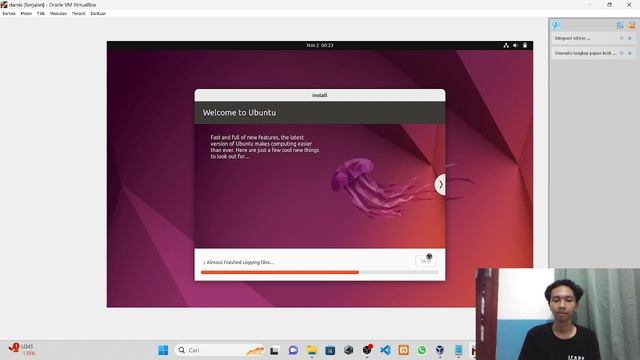This screenshot has height=360, width=640.
Task: Go to next slide with right chevron arrow
Action: pos(440,185)
